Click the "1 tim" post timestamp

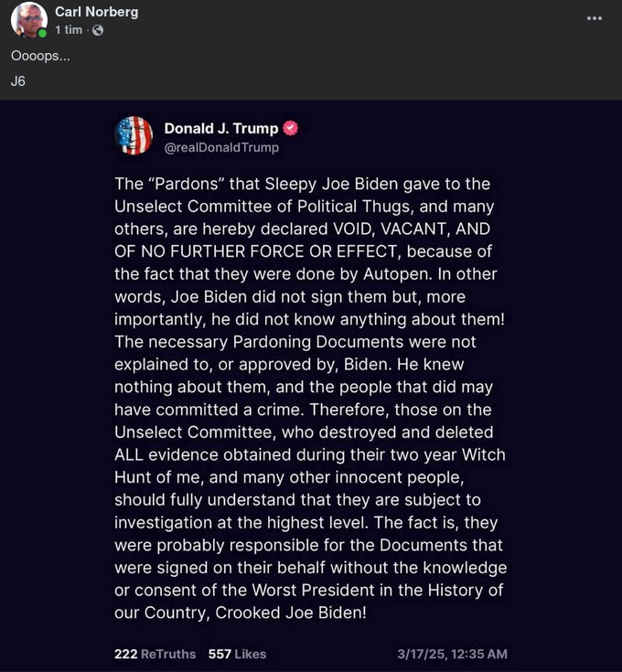click(x=69, y=30)
